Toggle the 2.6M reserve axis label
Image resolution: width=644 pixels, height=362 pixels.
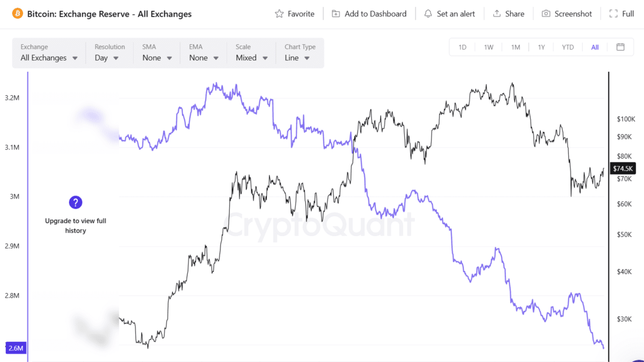pyautogui.click(x=16, y=348)
